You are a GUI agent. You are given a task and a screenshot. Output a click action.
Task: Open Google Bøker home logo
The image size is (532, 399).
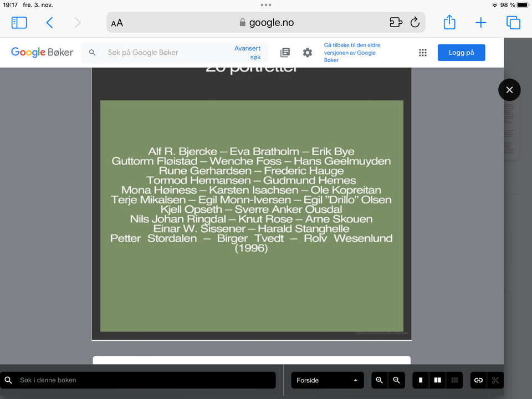pyautogui.click(x=42, y=52)
